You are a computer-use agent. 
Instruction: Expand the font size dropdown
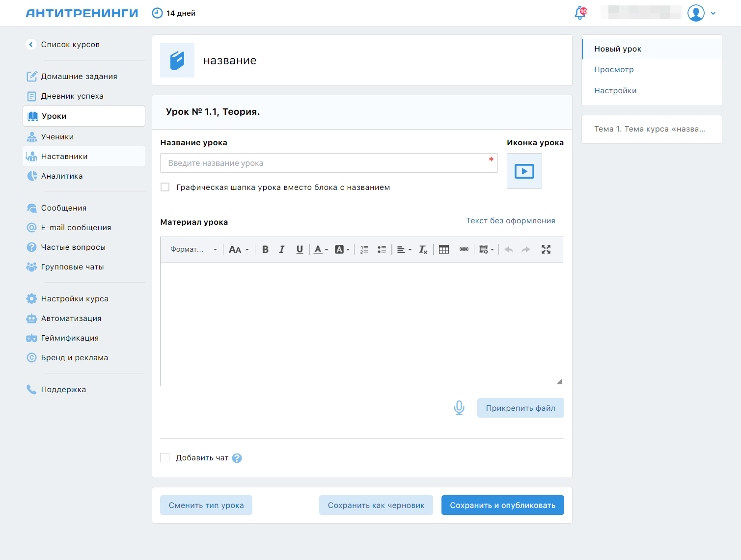pos(239,250)
